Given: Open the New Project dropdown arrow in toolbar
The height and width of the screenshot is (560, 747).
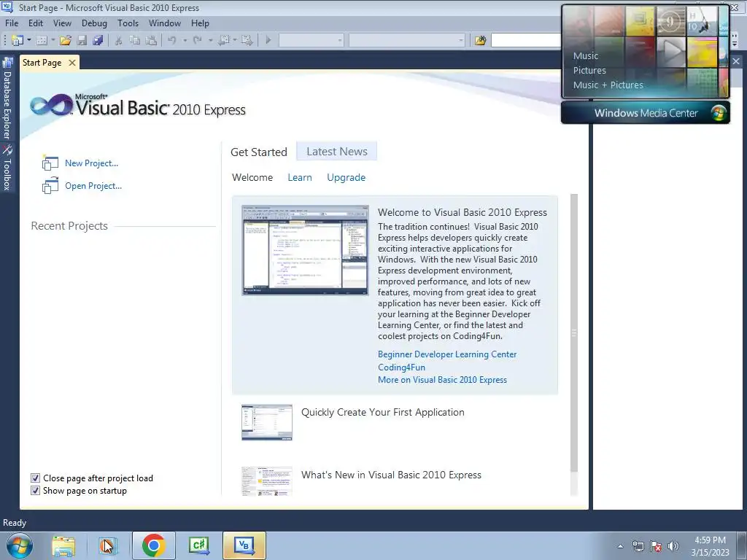Looking at the screenshot, I should (x=29, y=41).
